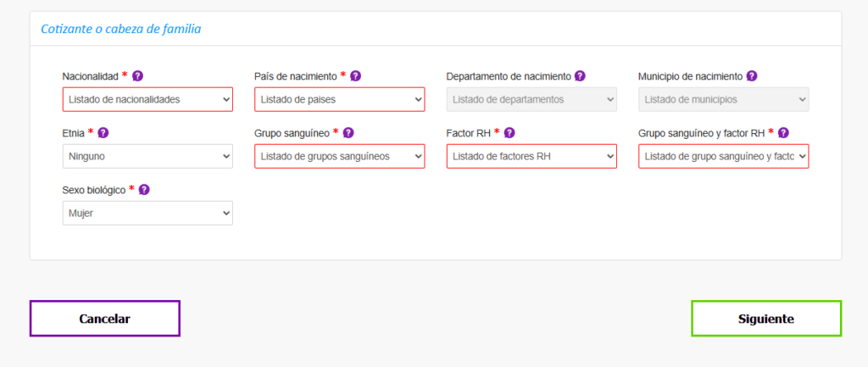Click the Departamento de nacimiento dropdown

(x=531, y=100)
